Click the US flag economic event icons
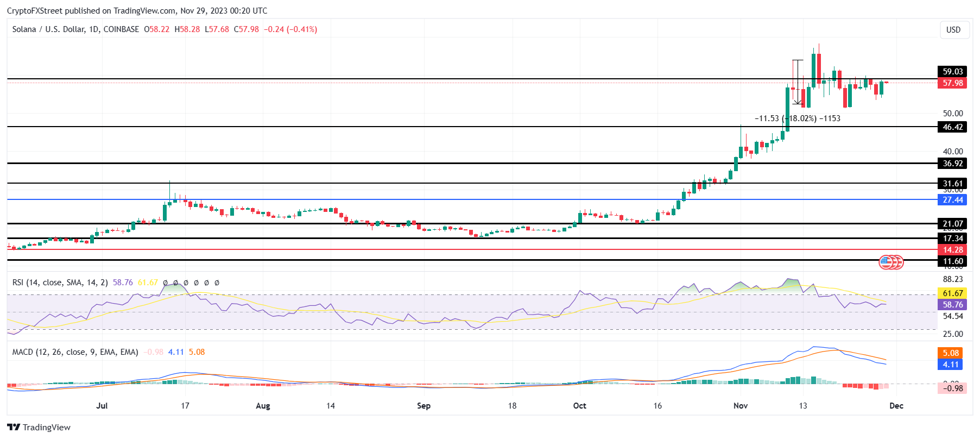The width and height of the screenshot is (980, 439). [890, 262]
